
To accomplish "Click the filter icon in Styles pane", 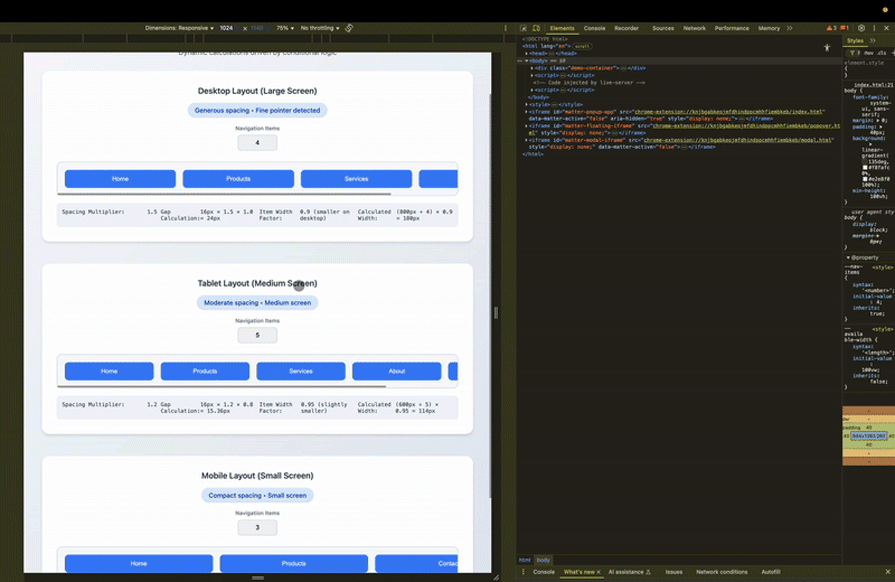I will 852,52.
